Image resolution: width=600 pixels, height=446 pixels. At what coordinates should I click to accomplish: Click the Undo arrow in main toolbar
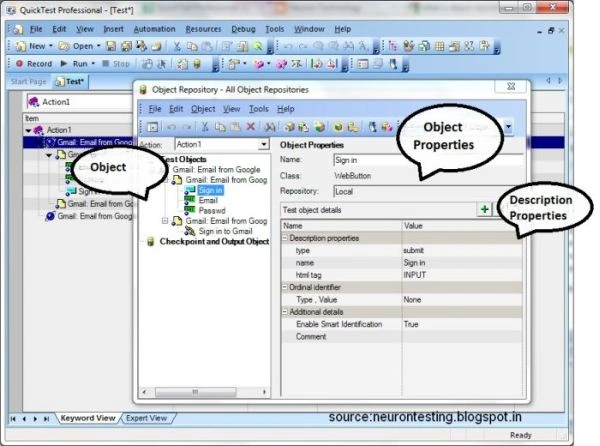coord(288,46)
